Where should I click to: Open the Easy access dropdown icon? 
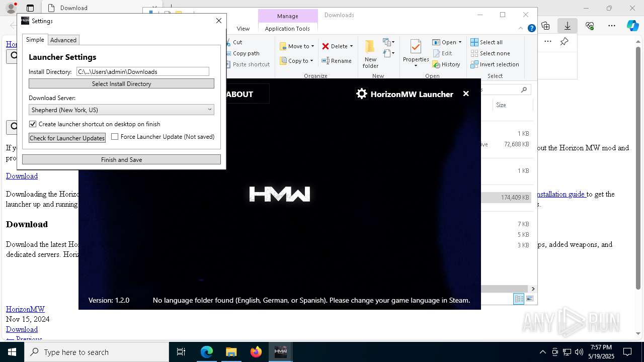coord(389,53)
